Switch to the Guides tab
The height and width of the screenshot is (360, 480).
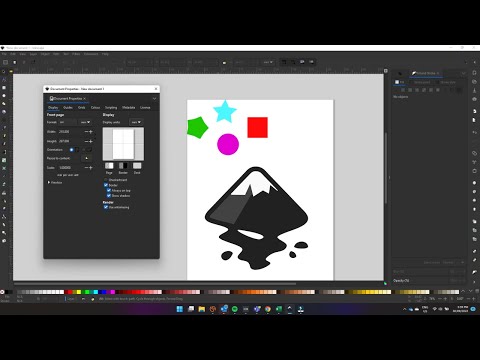68,107
